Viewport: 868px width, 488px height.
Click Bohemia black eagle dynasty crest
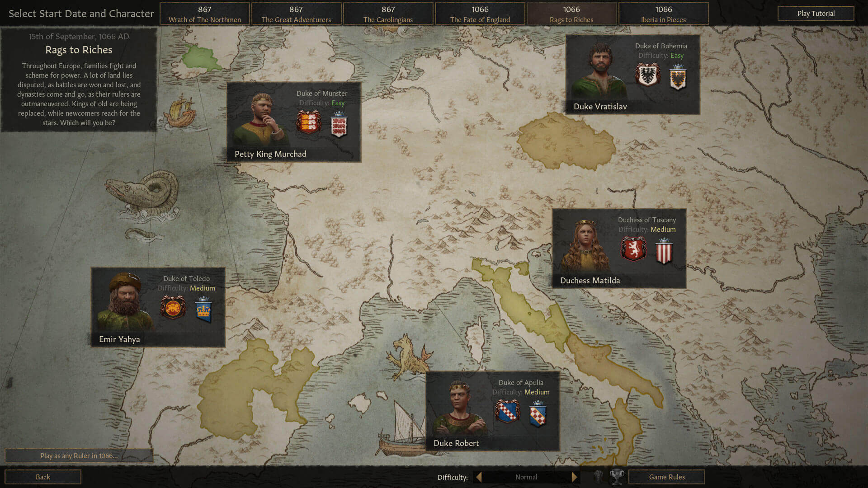click(x=647, y=75)
